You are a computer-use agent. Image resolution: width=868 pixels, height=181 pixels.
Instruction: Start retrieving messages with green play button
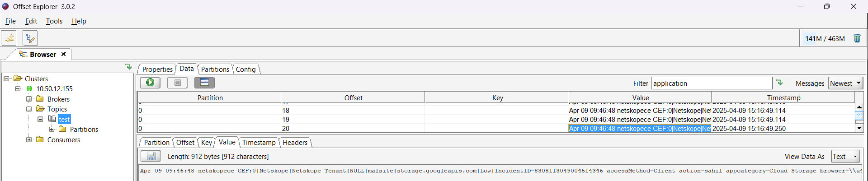click(150, 83)
